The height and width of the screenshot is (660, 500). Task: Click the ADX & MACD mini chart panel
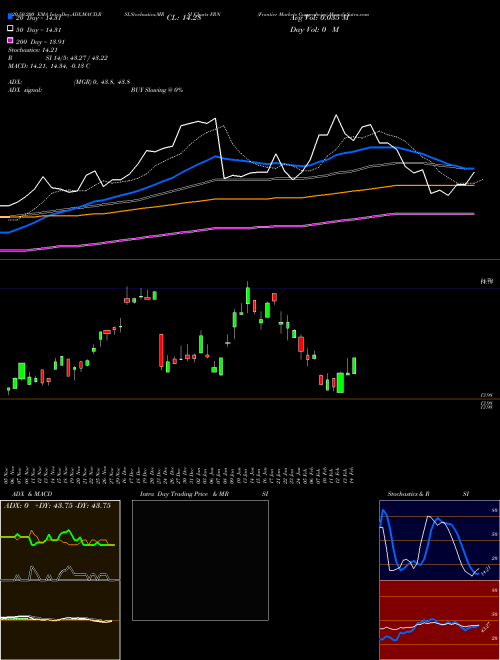point(60,580)
